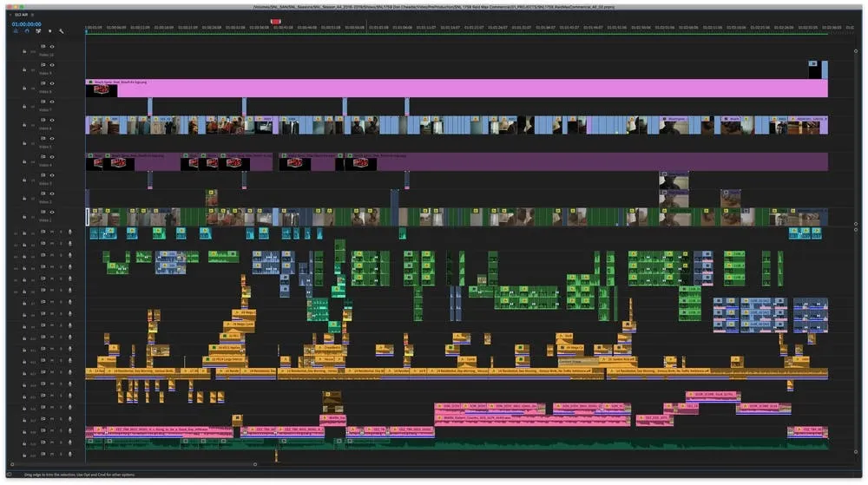Lock the Video 4 track
This screenshot has width=868, height=485.
(24, 161)
